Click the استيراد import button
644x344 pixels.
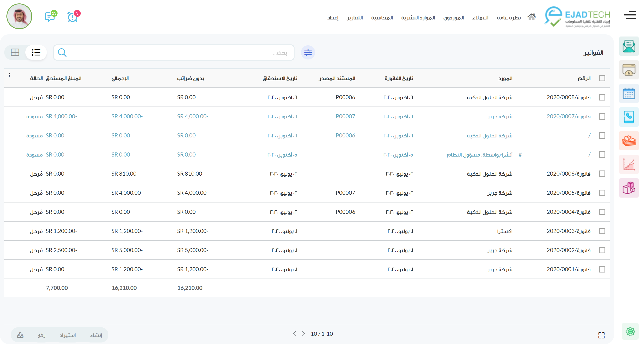[67, 335]
